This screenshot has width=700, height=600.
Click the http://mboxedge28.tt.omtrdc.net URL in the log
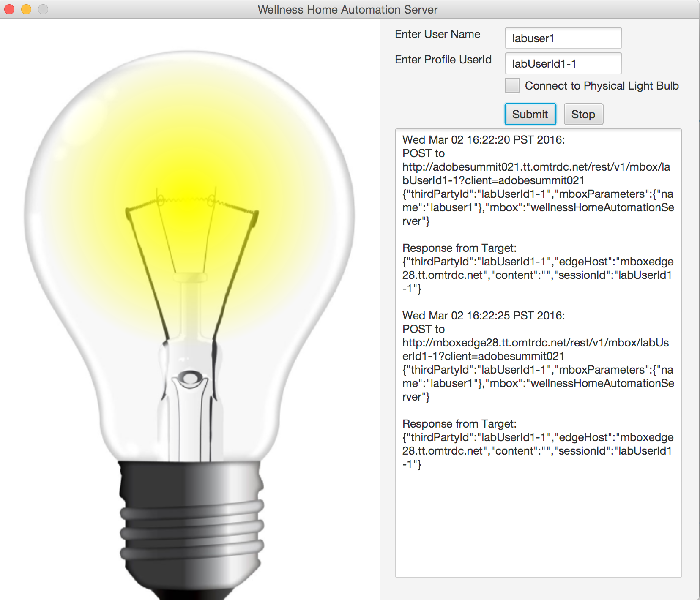coord(535,343)
